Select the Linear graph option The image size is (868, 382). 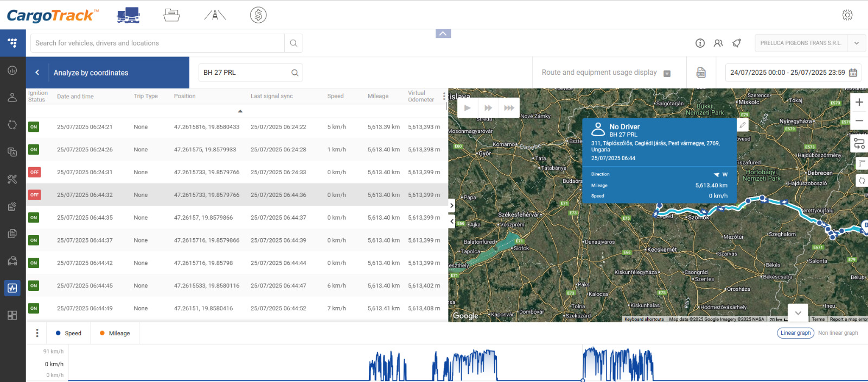[x=795, y=333]
